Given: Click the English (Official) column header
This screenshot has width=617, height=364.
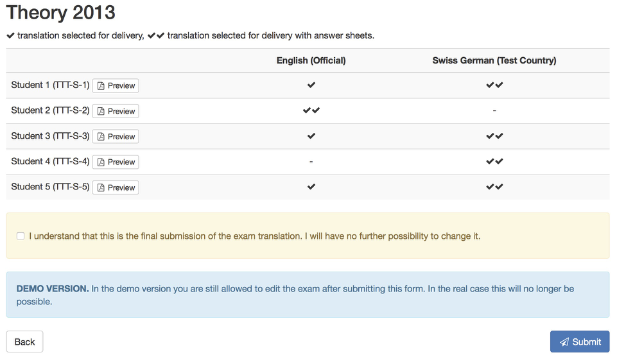Looking at the screenshot, I should coord(311,60).
